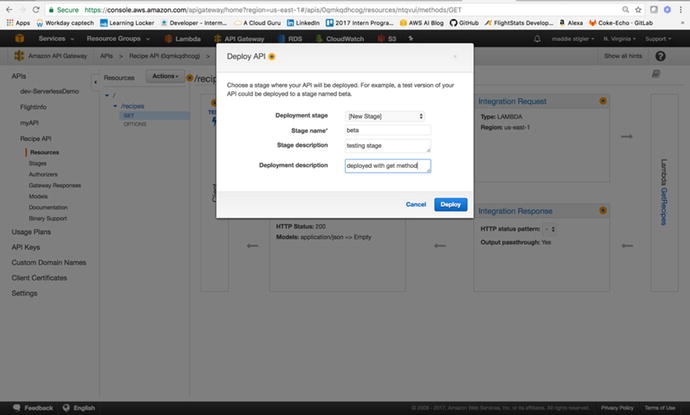This screenshot has width=690, height=415.
Task: Click the orange dot on Integration Request
Action: click(x=602, y=101)
